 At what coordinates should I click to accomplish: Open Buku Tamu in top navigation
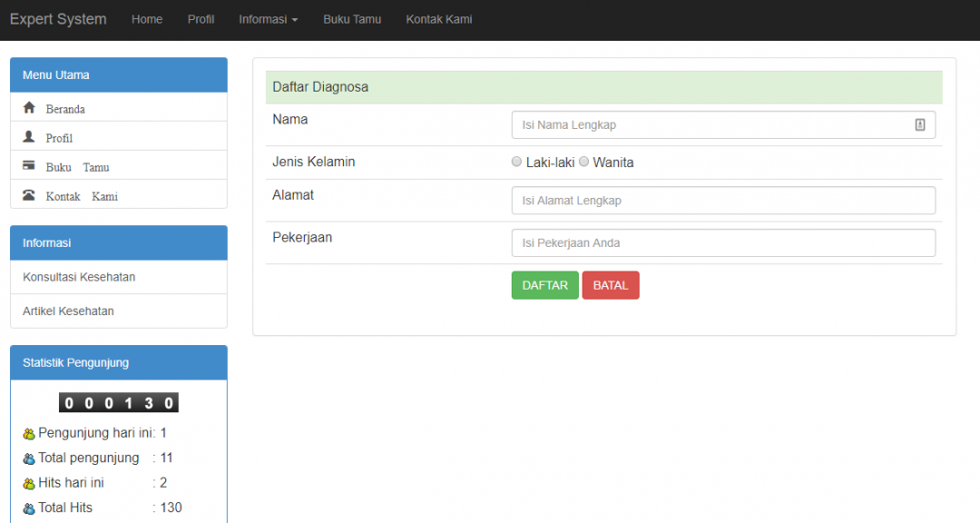coord(352,19)
